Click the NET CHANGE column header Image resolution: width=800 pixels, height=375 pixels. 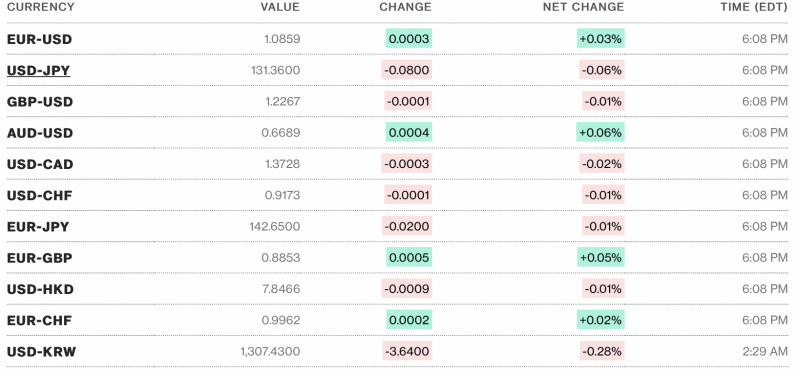pyautogui.click(x=583, y=7)
